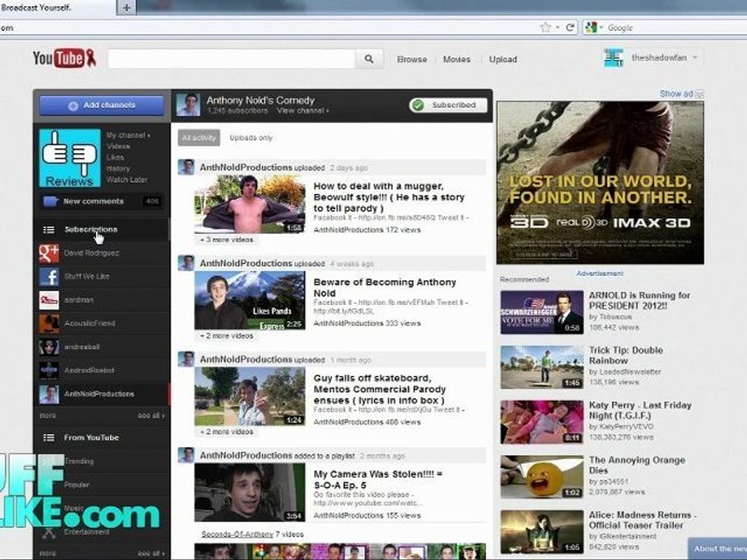
Task: Toggle the Subscribed button
Action: [448, 105]
